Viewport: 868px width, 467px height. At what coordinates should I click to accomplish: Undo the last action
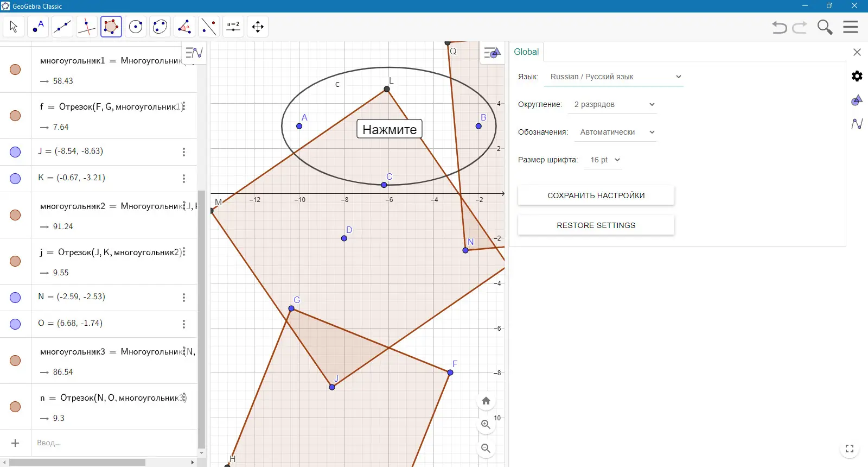[x=780, y=27]
